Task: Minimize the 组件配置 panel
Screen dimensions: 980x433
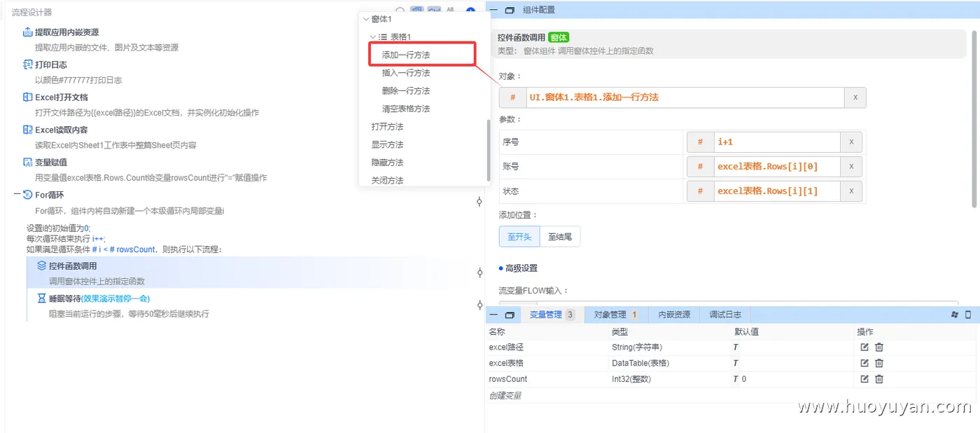Action: pyautogui.click(x=493, y=10)
